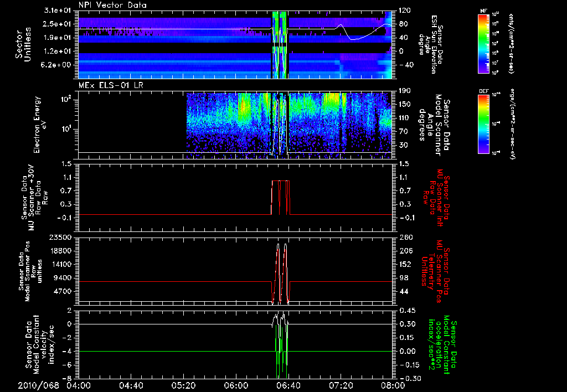Click the 06:40 time tick label

(288, 385)
